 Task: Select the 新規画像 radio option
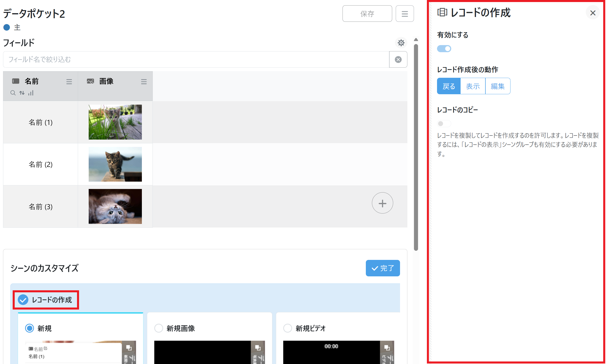pos(159,328)
